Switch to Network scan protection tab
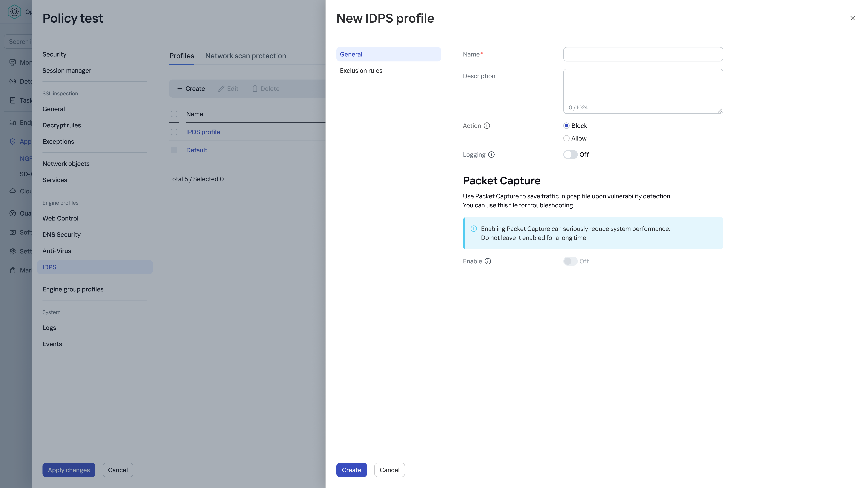Viewport: 868px width, 488px height. [x=245, y=56]
